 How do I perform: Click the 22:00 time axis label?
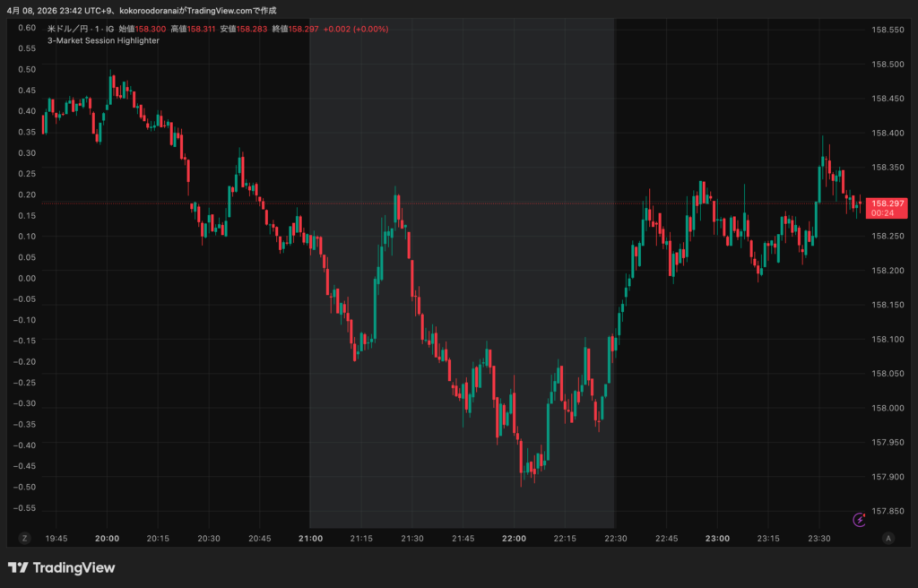[x=514, y=539]
